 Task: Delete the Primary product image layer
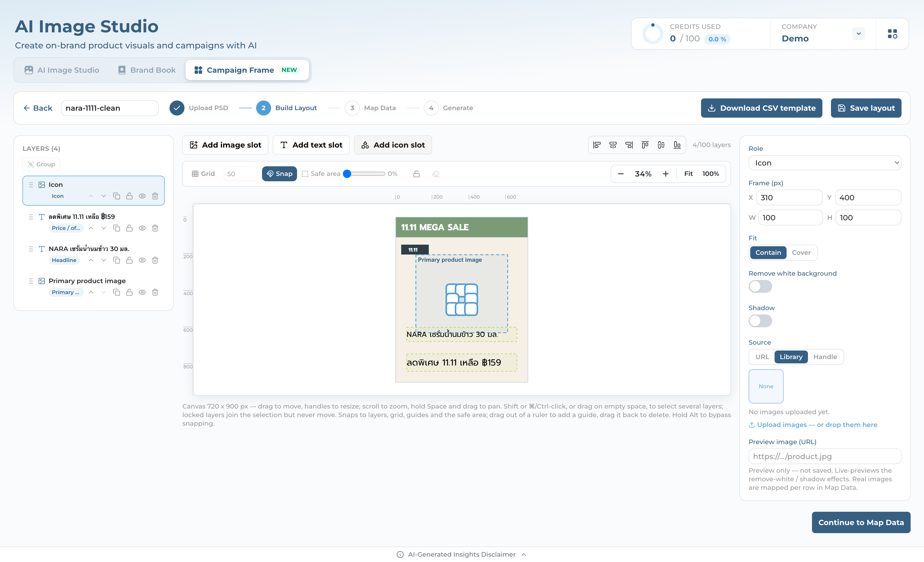coord(155,292)
